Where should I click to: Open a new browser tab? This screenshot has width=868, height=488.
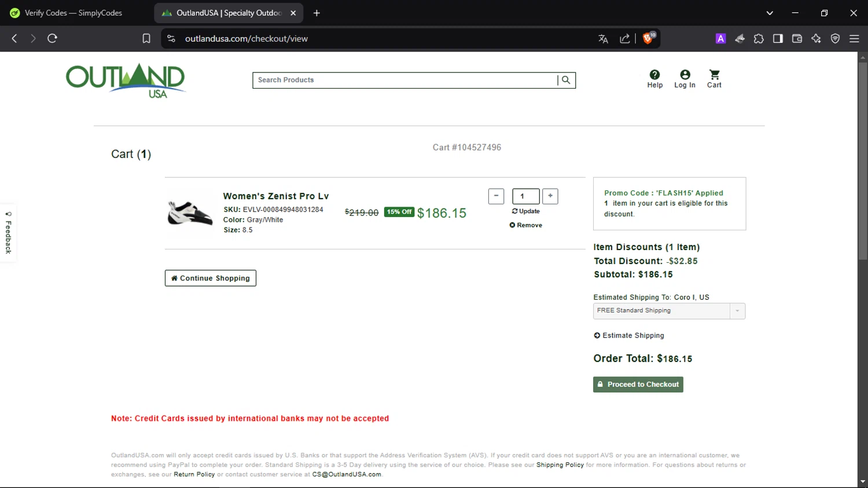click(317, 13)
